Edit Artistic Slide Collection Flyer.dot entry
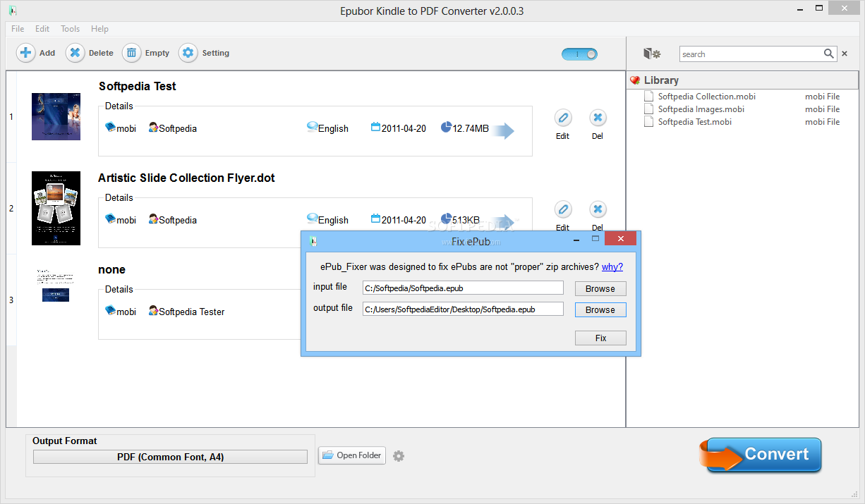Image resolution: width=865 pixels, height=504 pixels. pyautogui.click(x=562, y=209)
